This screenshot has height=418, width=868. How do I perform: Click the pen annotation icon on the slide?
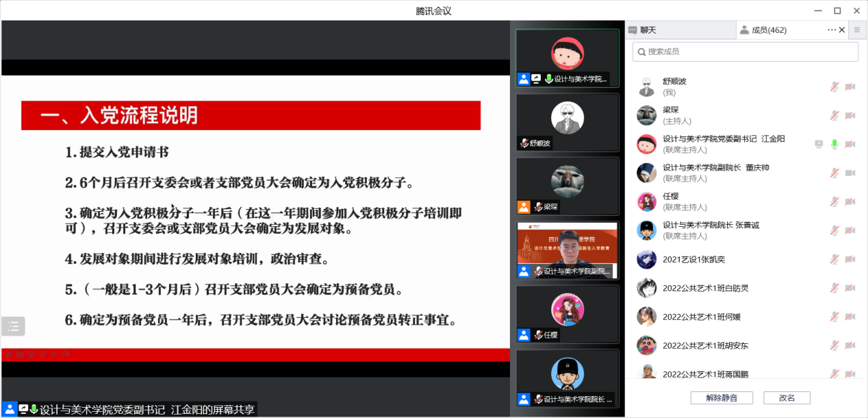pyautogui.click(x=8, y=354)
